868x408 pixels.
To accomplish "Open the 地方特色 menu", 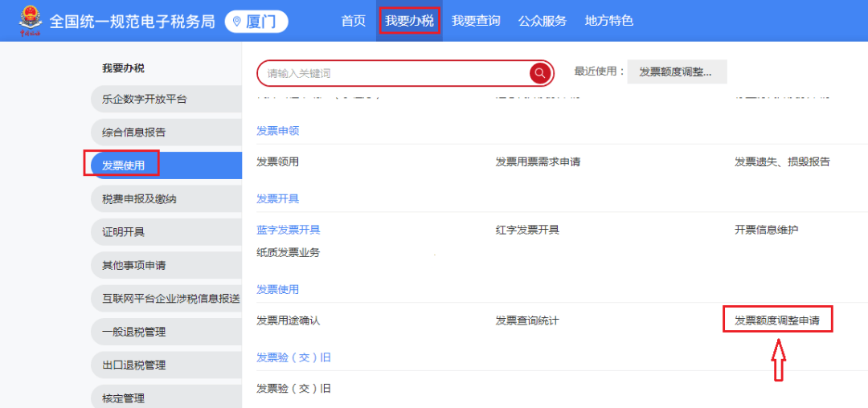I will pyautogui.click(x=608, y=21).
